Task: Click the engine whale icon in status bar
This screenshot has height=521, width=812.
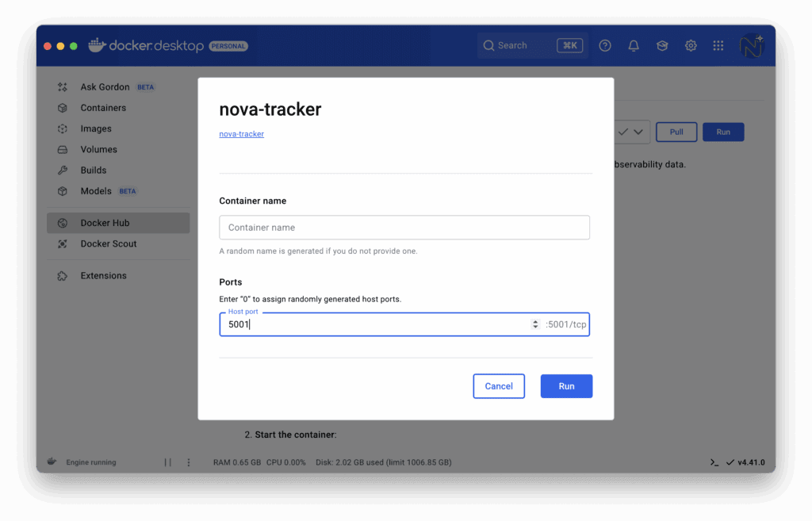Action: coord(52,462)
